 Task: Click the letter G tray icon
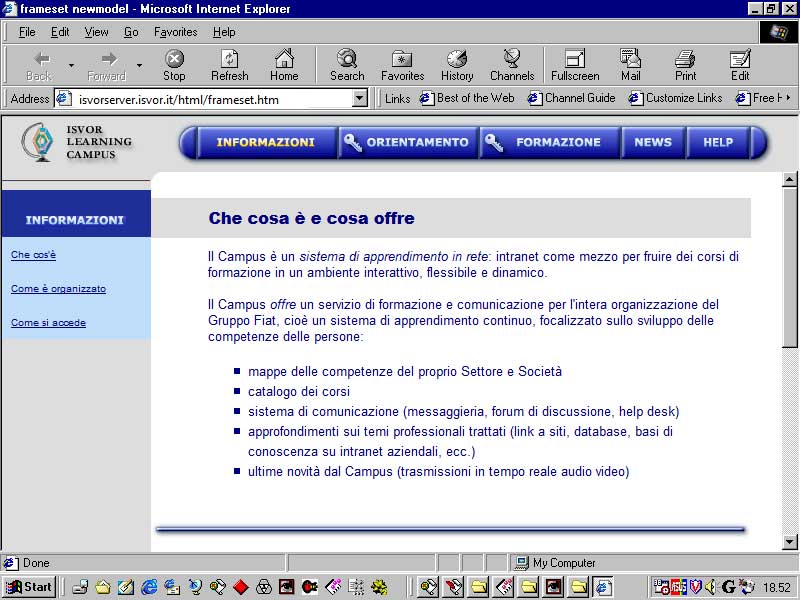pos(728,587)
